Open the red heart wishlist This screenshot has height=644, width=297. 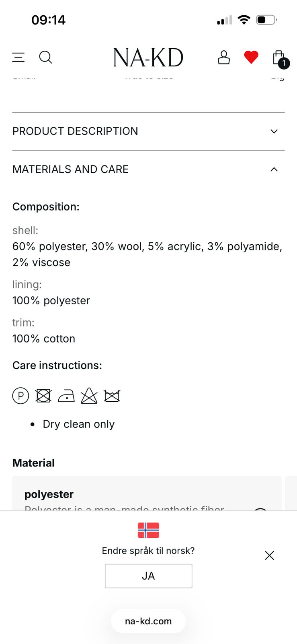[251, 57]
